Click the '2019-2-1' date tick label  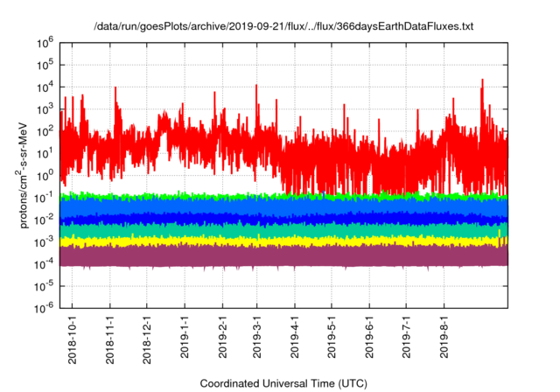coord(222,337)
